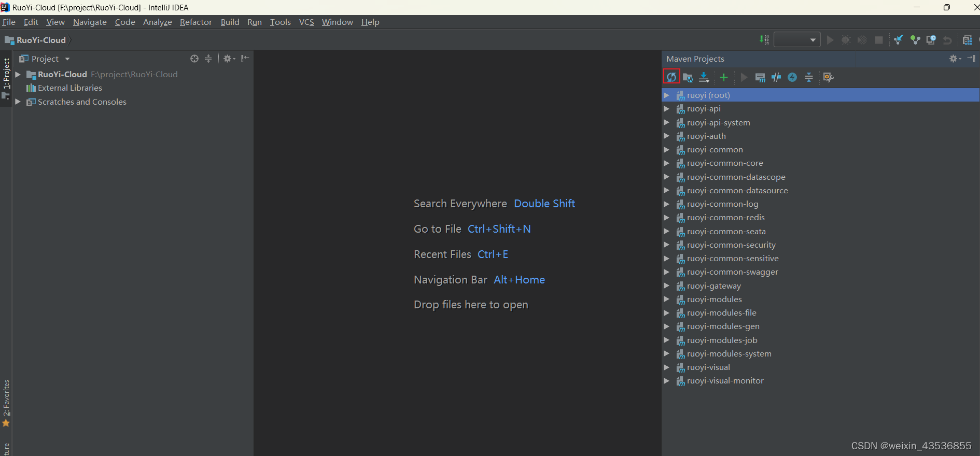Image resolution: width=980 pixels, height=456 pixels.
Task: Click the 2: Favorites sidebar tab
Action: click(6, 403)
